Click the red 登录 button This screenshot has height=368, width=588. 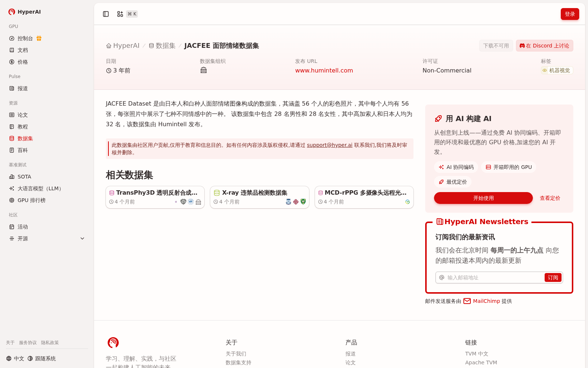coord(570,14)
